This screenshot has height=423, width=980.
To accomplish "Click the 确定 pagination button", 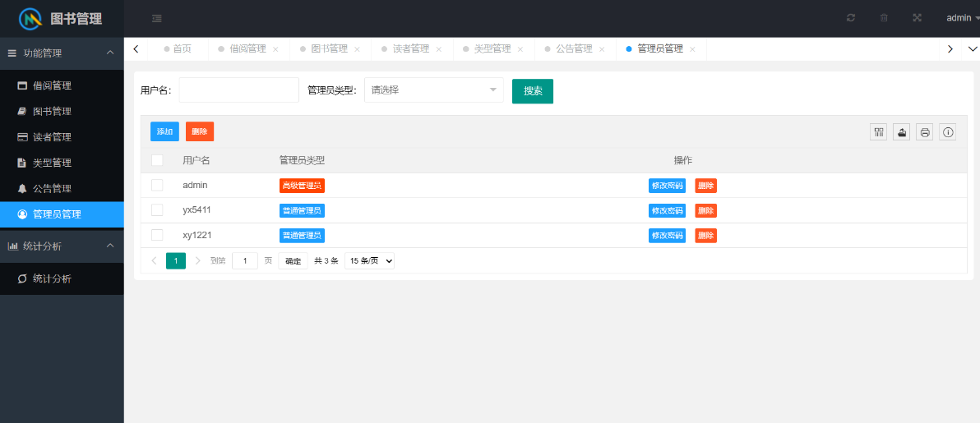I will coord(294,260).
